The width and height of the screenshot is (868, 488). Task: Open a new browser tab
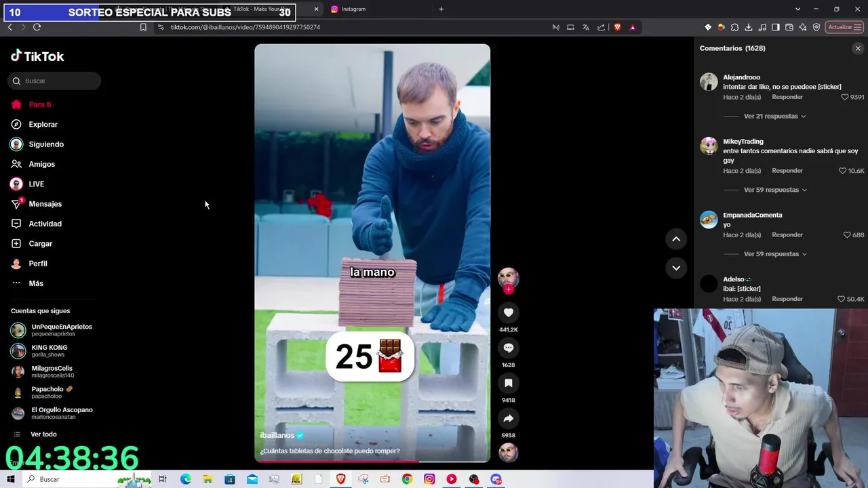point(441,9)
